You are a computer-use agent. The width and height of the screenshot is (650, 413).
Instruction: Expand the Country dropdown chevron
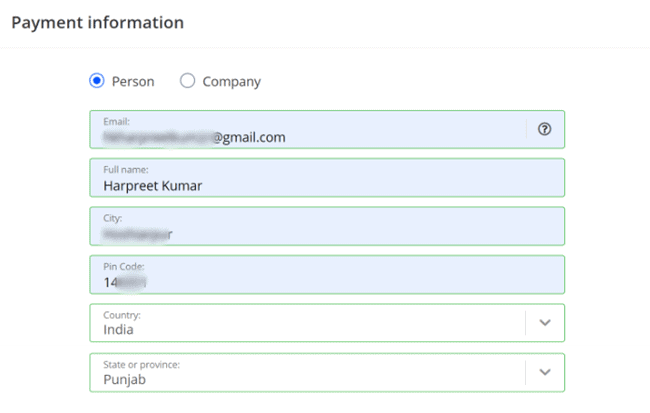pyautogui.click(x=545, y=323)
